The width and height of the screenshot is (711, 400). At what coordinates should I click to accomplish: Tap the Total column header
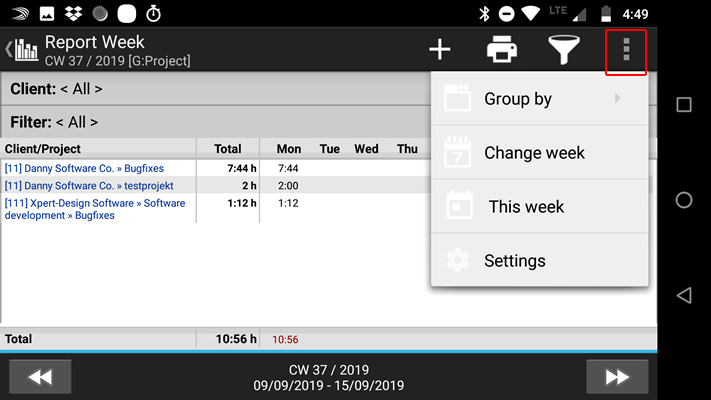pyautogui.click(x=228, y=149)
